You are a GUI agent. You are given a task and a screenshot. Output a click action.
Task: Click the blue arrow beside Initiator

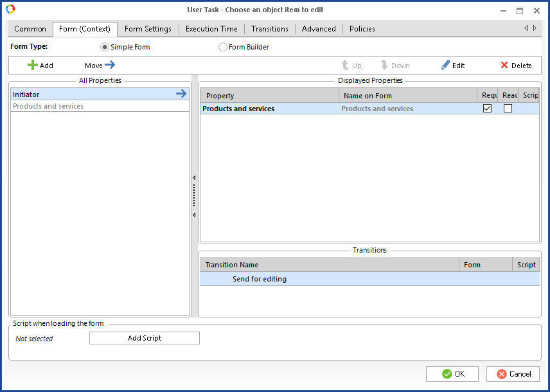[x=181, y=94]
